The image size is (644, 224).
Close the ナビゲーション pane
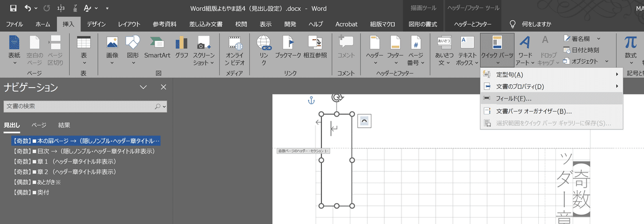click(164, 87)
